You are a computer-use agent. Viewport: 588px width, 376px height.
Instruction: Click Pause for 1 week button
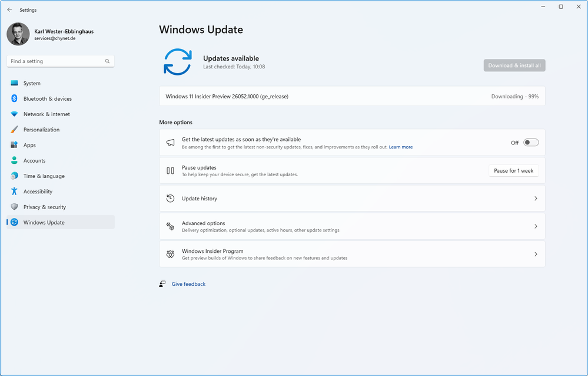513,170
